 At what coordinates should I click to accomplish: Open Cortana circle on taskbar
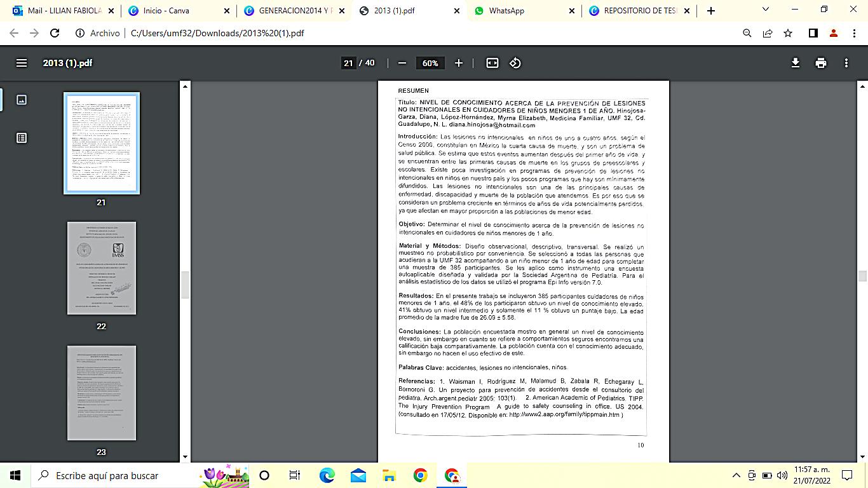point(264,475)
